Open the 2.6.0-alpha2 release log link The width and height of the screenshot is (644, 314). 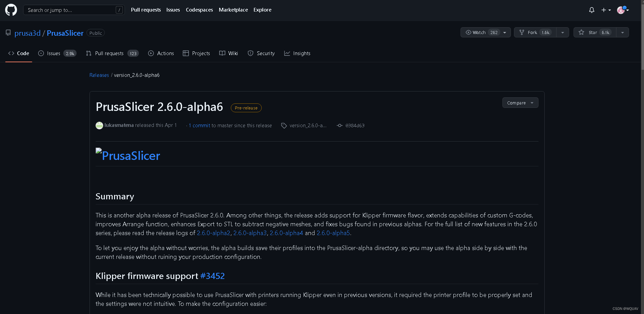tap(213, 233)
